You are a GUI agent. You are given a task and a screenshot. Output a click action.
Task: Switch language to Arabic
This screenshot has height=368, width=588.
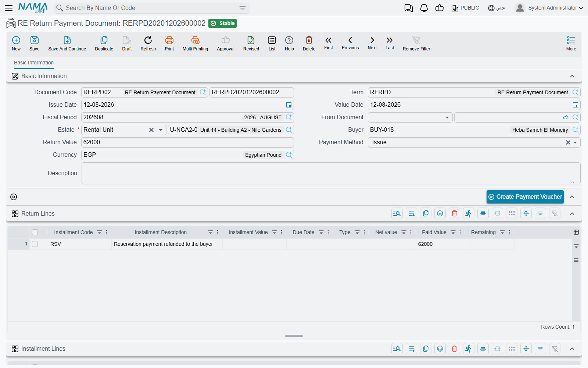[x=497, y=8]
